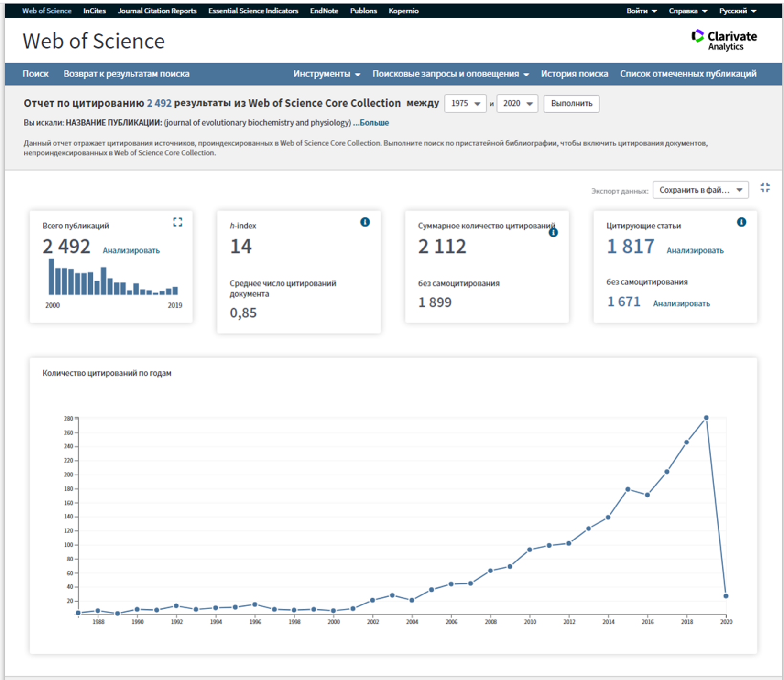Click the average citations value 0,85

(x=243, y=313)
